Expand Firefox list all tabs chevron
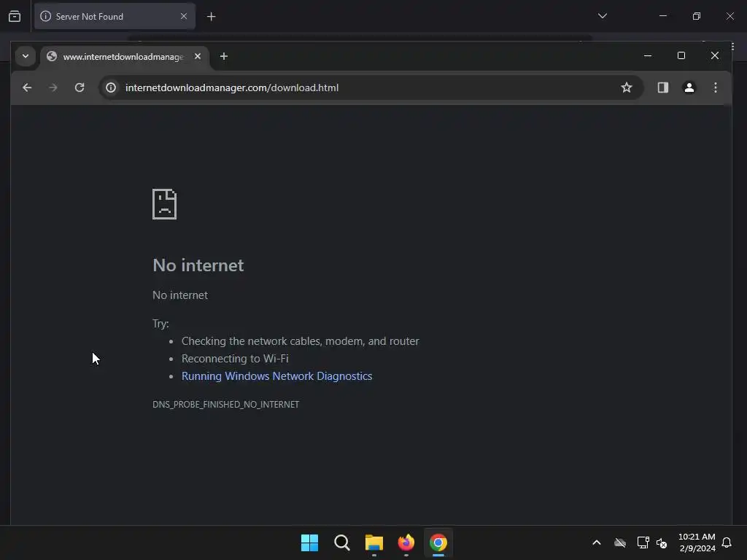The height and width of the screenshot is (560, 747). (x=602, y=16)
